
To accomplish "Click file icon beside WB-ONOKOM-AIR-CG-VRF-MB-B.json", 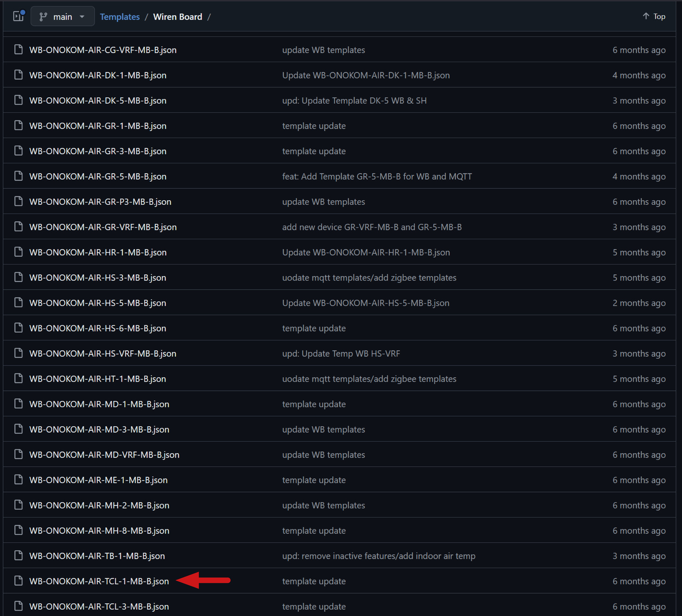I will 19,50.
